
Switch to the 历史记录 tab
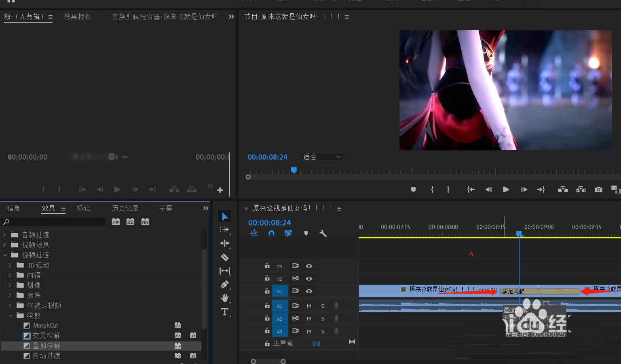pos(125,208)
